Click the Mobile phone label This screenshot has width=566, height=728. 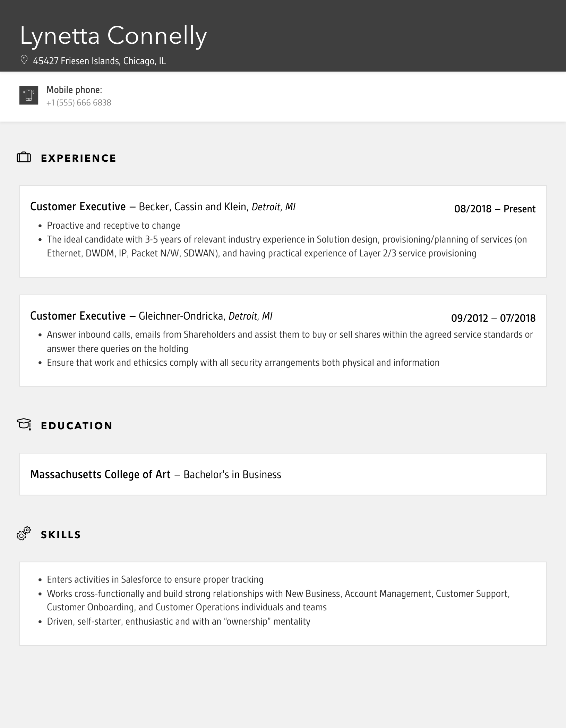[x=74, y=90]
